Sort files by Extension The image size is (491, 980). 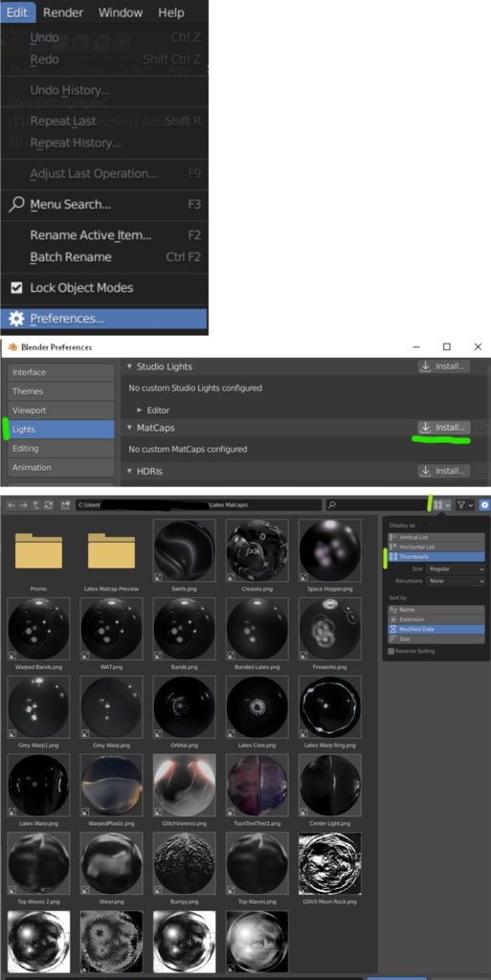point(436,619)
